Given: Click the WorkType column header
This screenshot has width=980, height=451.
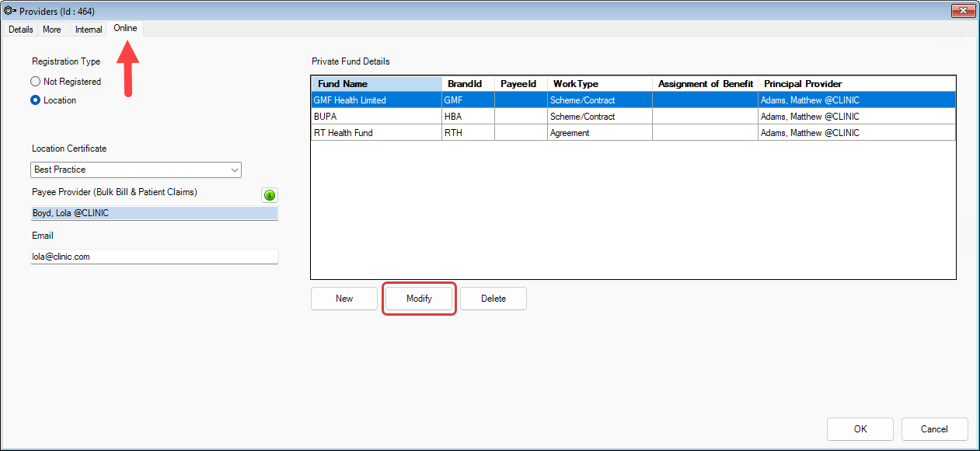Looking at the screenshot, I should (x=600, y=84).
